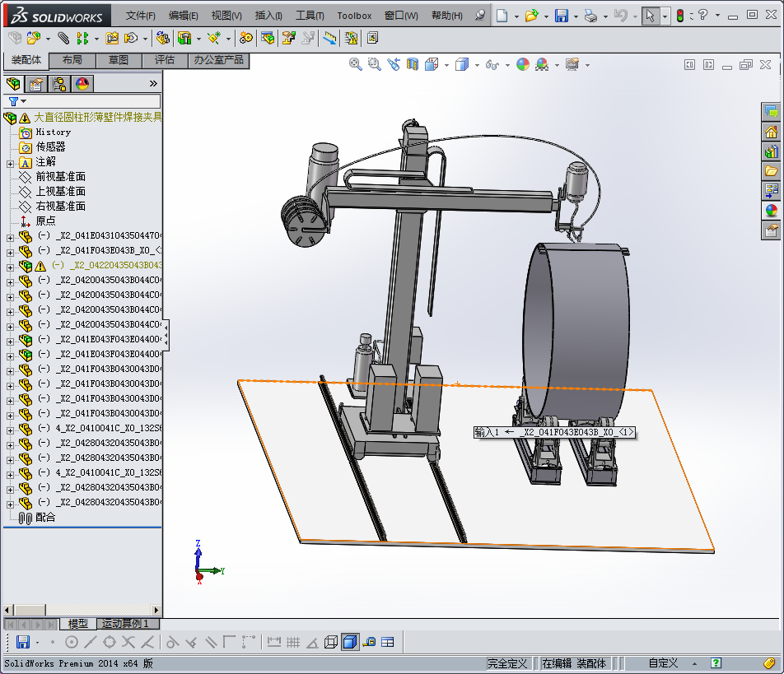Expand the _X2_041E04310435044704 component node
This screenshot has width=784, height=674.
(10, 238)
